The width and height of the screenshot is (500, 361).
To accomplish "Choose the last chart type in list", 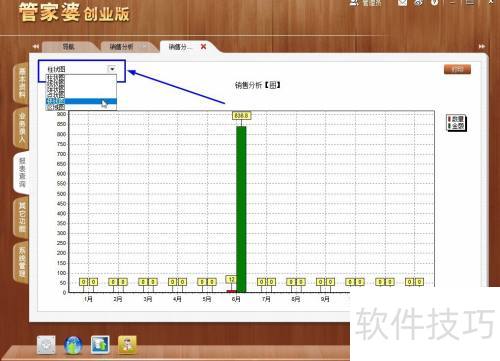I will [81, 107].
